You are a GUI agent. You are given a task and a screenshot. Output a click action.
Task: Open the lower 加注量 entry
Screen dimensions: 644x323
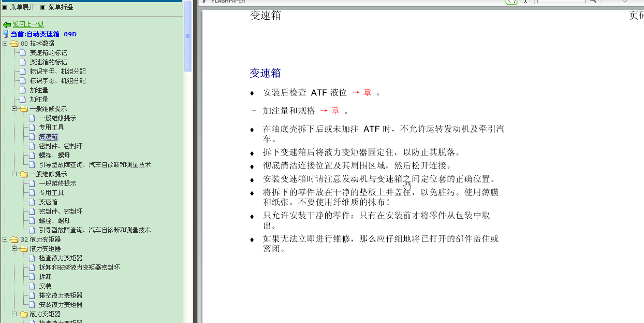click(x=39, y=100)
